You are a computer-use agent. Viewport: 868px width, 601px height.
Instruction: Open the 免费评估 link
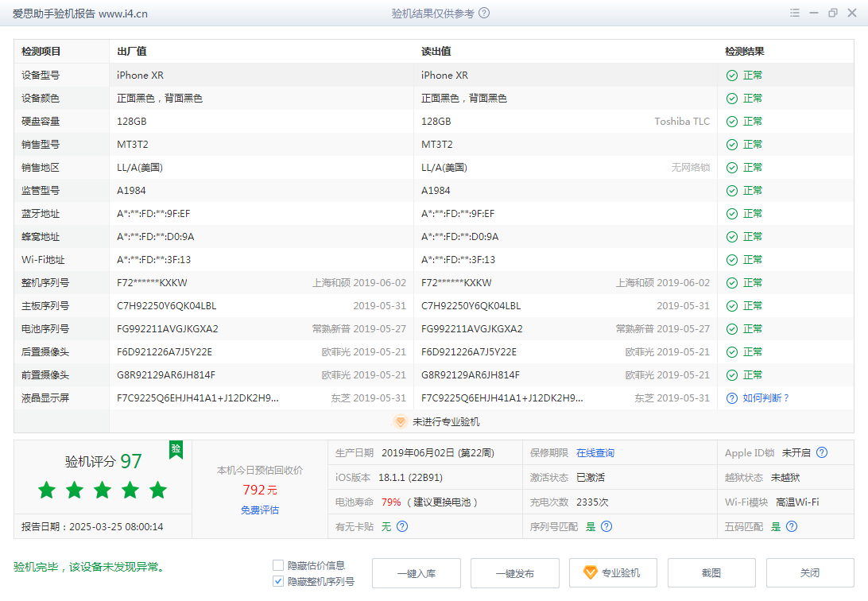coord(260,510)
